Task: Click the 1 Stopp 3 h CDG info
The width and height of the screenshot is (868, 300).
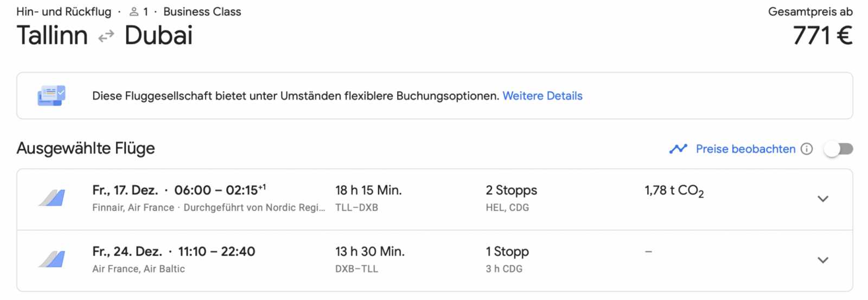Action: pyautogui.click(x=507, y=260)
